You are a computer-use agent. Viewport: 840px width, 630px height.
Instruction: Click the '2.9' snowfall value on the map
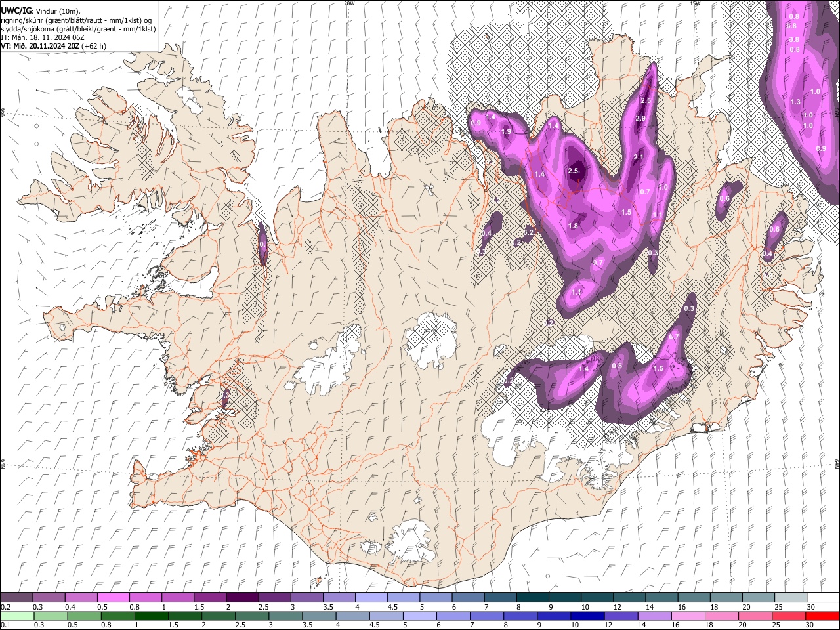point(641,118)
